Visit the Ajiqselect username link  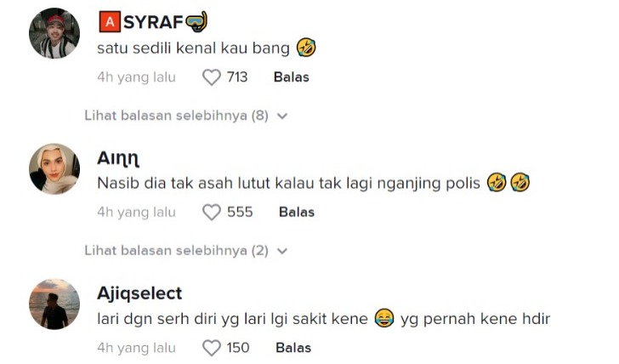pyautogui.click(x=139, y=293)
